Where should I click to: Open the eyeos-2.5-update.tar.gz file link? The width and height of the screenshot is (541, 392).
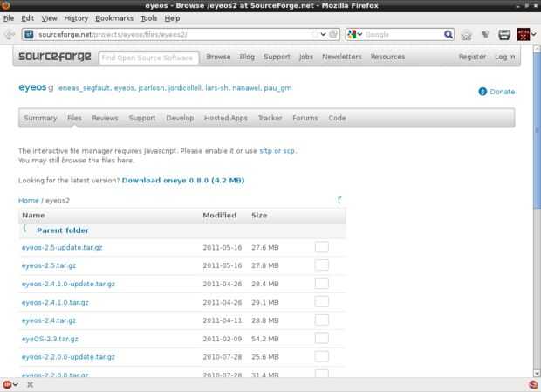[x=62, y=247]
